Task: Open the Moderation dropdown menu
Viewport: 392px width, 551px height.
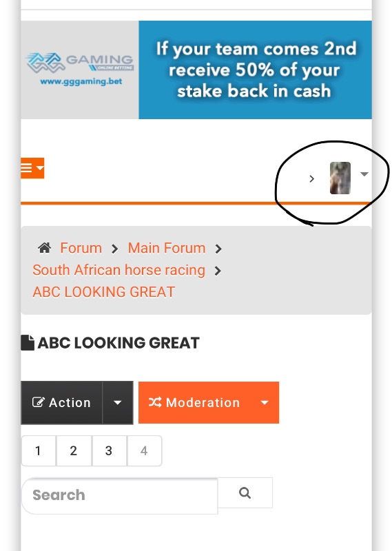Action: 209,402
